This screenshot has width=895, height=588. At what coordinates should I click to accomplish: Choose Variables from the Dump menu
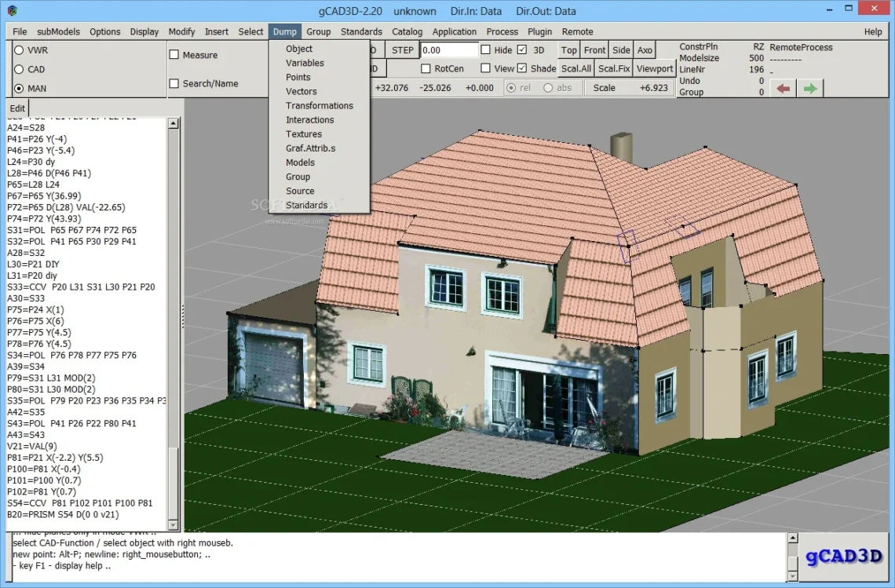[x=305, y=63]
